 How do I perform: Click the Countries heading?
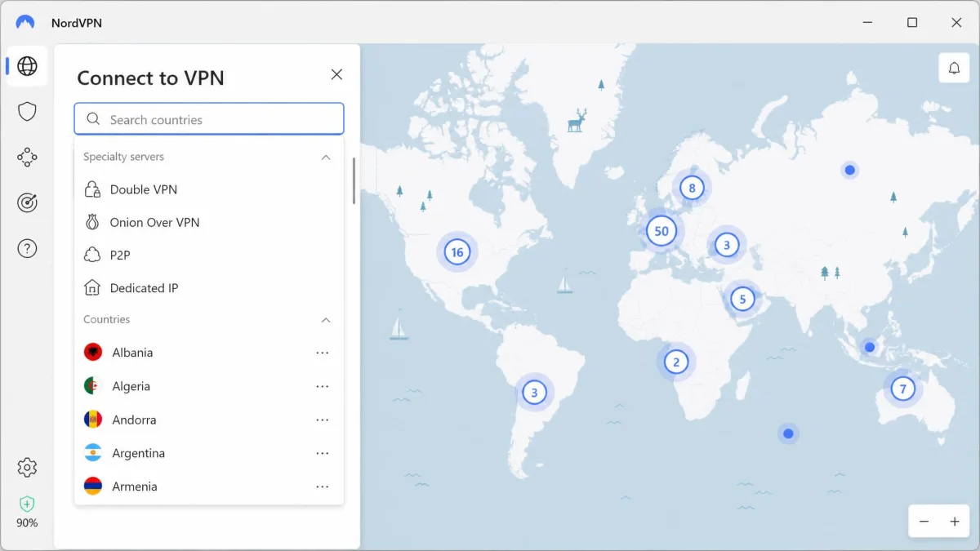pyautogui.click(x=107, y=319)
